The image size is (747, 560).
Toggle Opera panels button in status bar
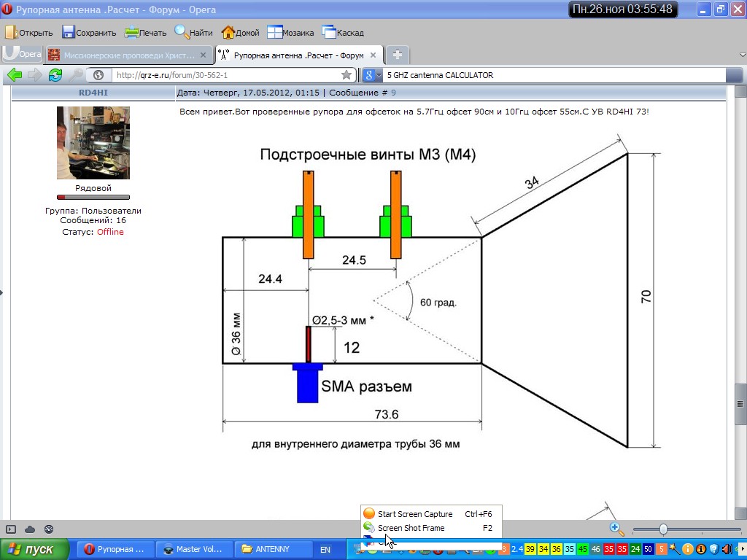(11, 529)
